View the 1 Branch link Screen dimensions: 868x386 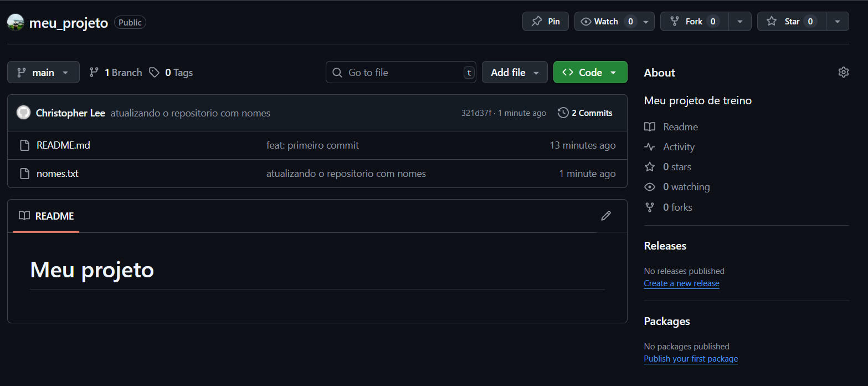coord(116,72)
